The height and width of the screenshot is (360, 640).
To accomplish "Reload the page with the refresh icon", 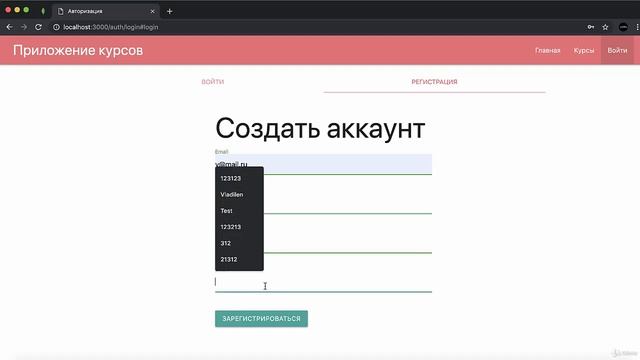I will click(x=38, y=27).
